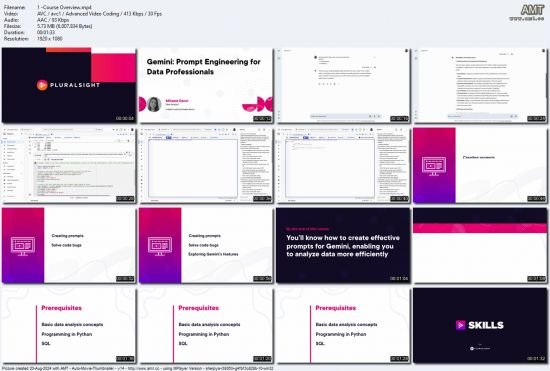550x371 pixels.
Task: Open the Pluralsight logo thumbnail at 00:00:04
Action: point(69,85)
